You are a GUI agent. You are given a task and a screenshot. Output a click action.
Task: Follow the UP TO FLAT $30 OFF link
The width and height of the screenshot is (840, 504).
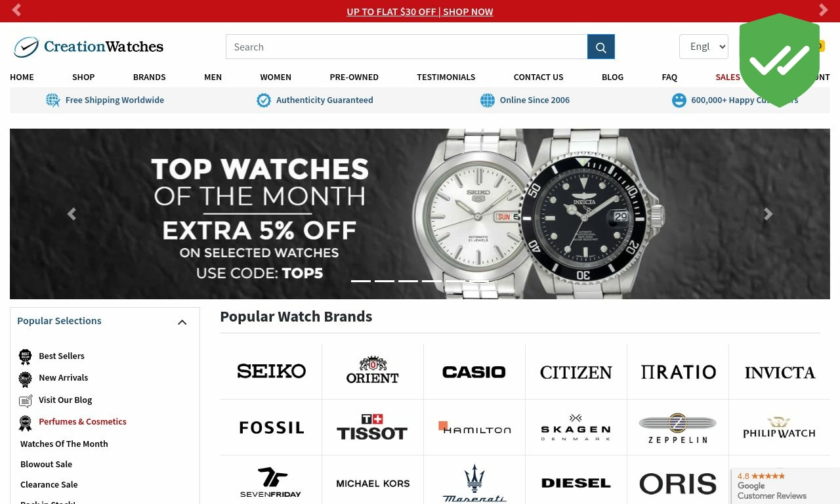[420, 12]
